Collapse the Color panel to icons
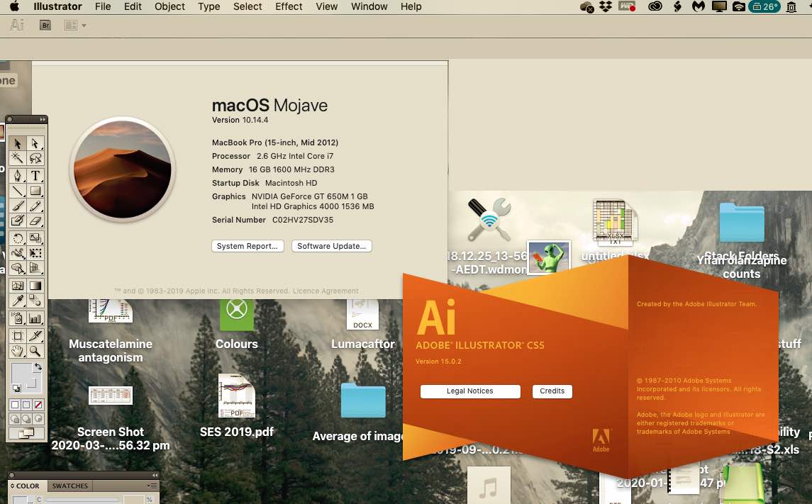 [x=155, y=475]
